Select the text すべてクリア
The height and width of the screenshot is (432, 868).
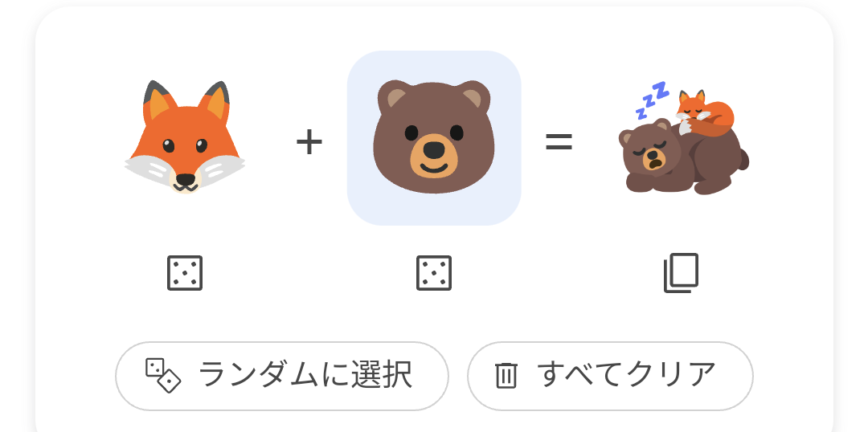627,375
